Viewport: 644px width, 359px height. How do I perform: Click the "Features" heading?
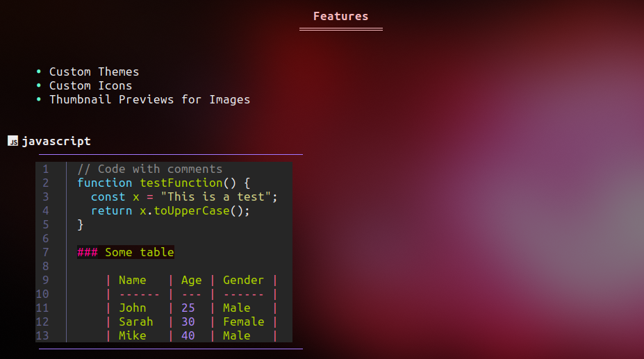pyautogui.click(x=340, y=16)
